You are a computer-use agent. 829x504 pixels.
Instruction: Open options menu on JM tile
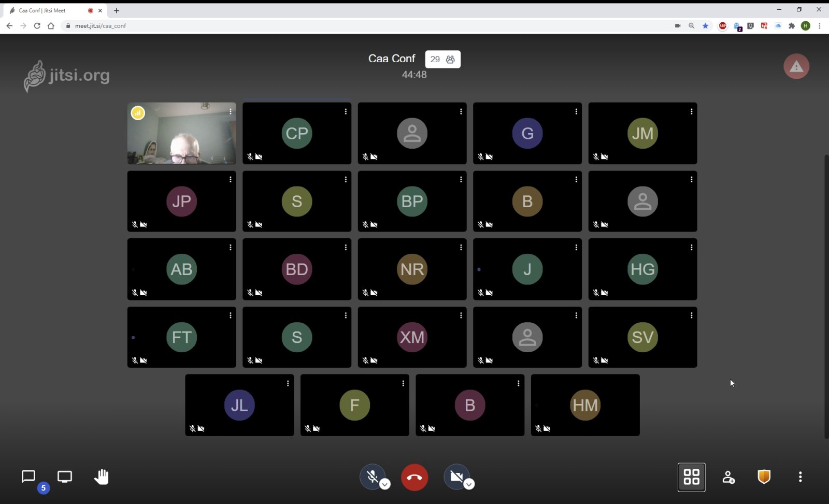click(691, 111)
